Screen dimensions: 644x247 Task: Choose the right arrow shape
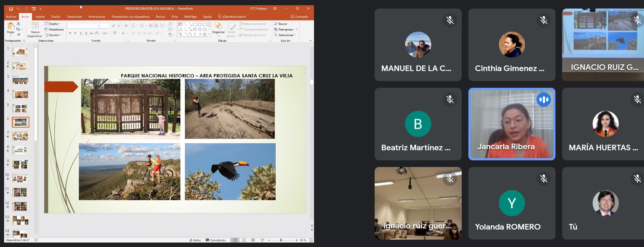coord(195,29)
